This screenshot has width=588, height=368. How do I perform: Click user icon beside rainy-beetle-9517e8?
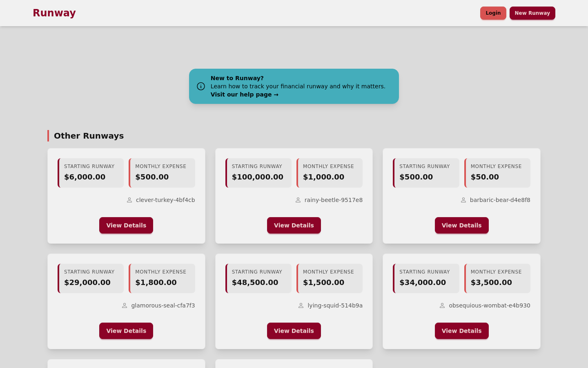click(x=298, y=200)
